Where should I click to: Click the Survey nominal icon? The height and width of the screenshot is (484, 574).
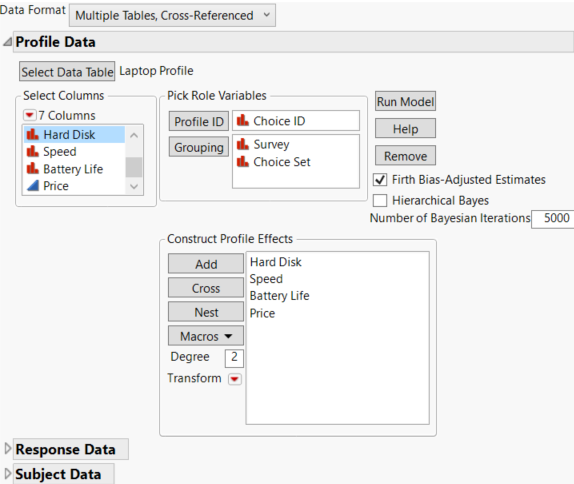pyautogui.click(x=243, y=144)
